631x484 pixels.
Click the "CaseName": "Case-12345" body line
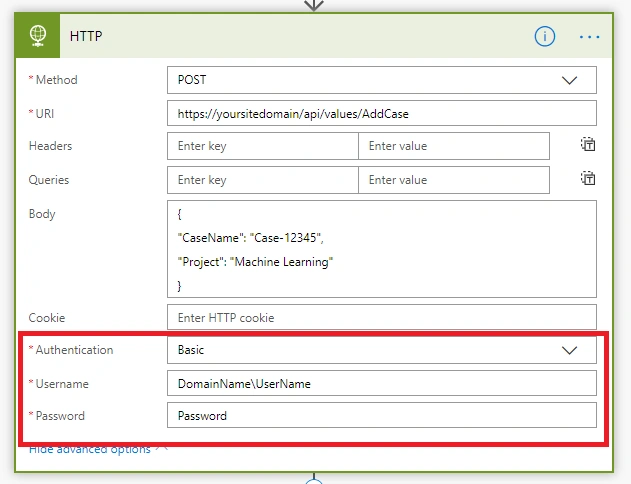(250, 238)
